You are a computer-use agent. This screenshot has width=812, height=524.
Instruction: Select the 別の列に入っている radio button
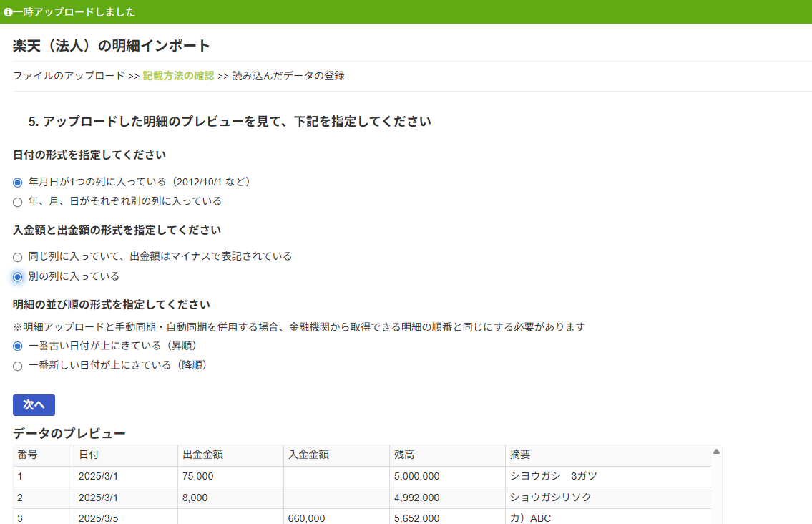pyautogui.click(x=18, y=276)
